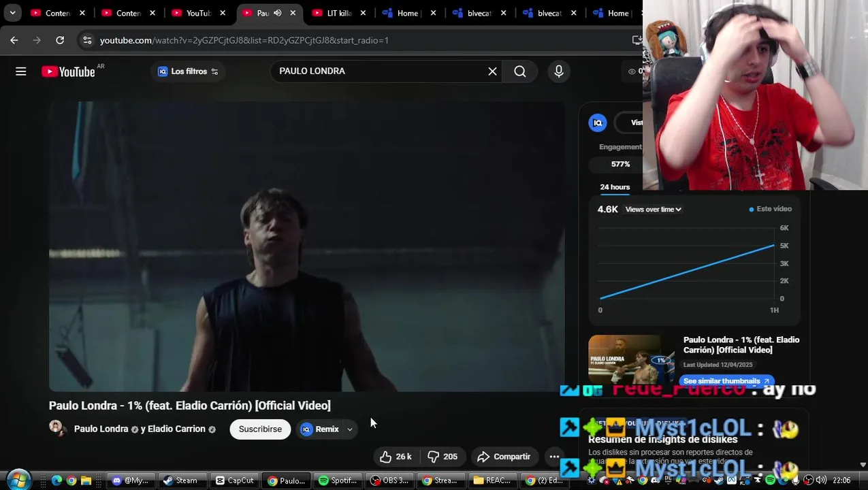This screenshot has height=490, width=868.
Task: Open the YouTube guide hamburger menu
Action: coord(21,71)
